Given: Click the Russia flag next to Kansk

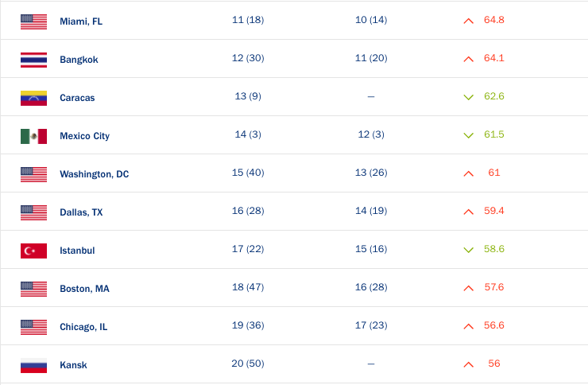Looking at the screenshot, I should point(33,365).
